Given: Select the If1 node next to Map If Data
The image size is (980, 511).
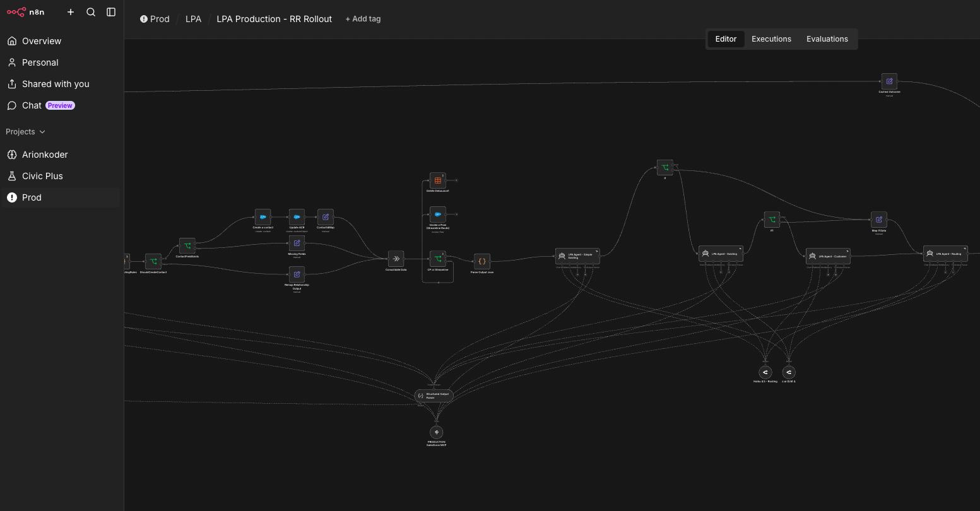Looking at the screenshot, I should [x=772, y=220].
